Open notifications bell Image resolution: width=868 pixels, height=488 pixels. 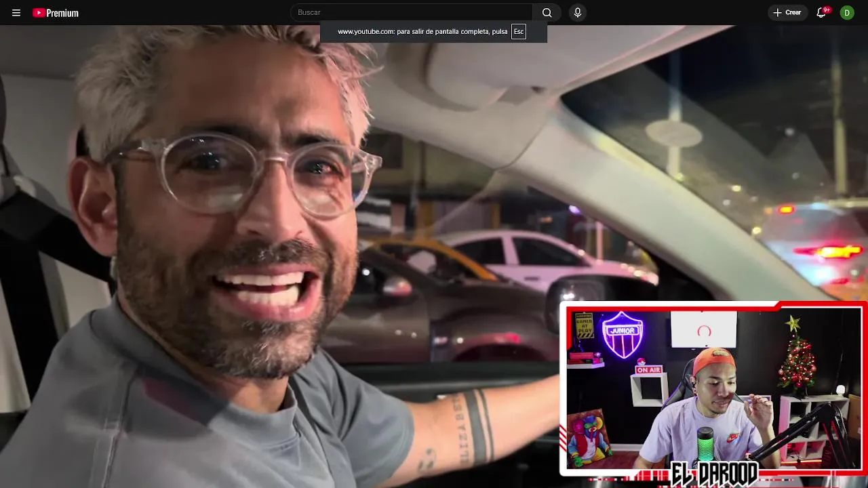[821, 12]
